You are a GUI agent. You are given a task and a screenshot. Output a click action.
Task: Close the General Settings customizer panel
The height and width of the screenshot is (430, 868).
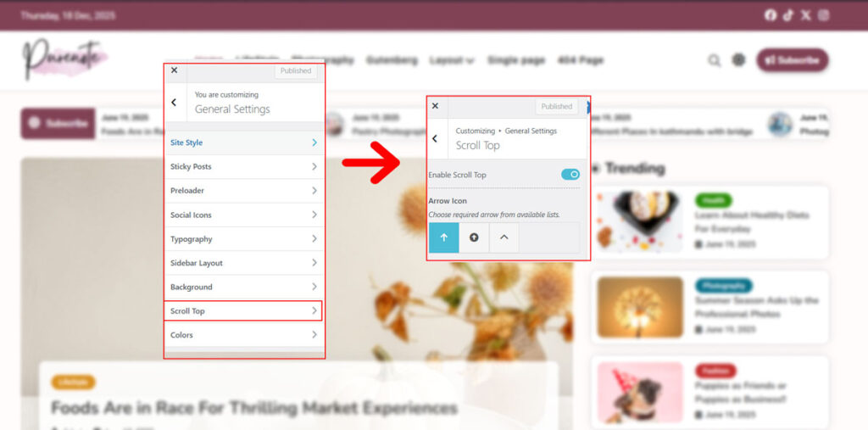175,70
